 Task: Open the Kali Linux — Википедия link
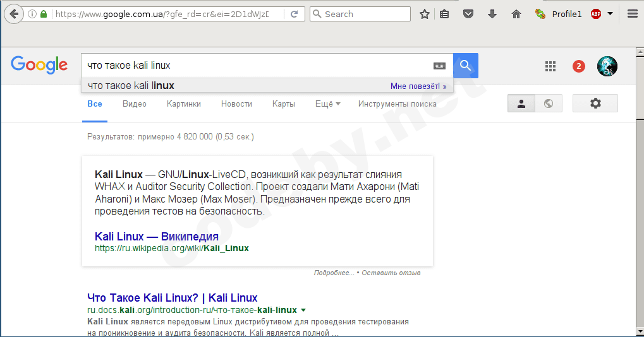[x=156, y=237]
